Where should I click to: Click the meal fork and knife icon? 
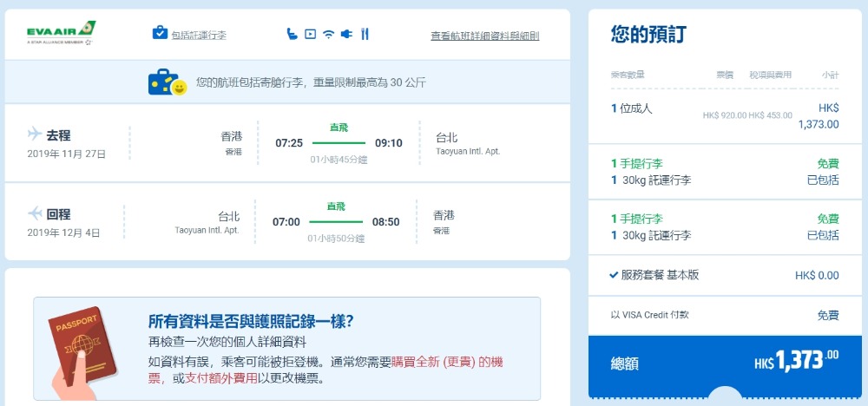[x=365, y=34]
